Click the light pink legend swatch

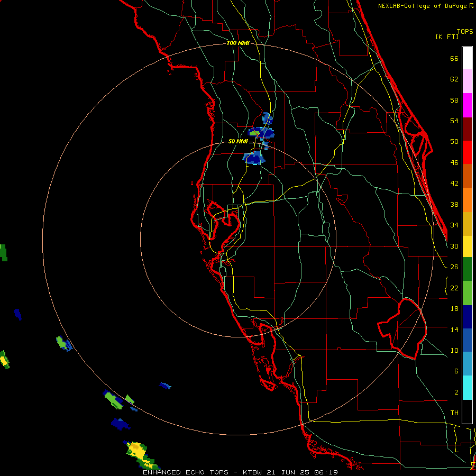467,81
